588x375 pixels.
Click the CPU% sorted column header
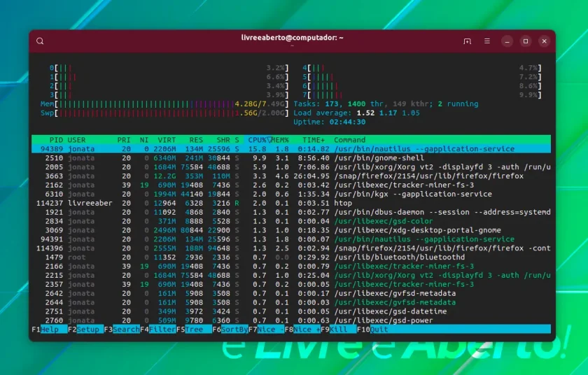click(x=257, y=140)
